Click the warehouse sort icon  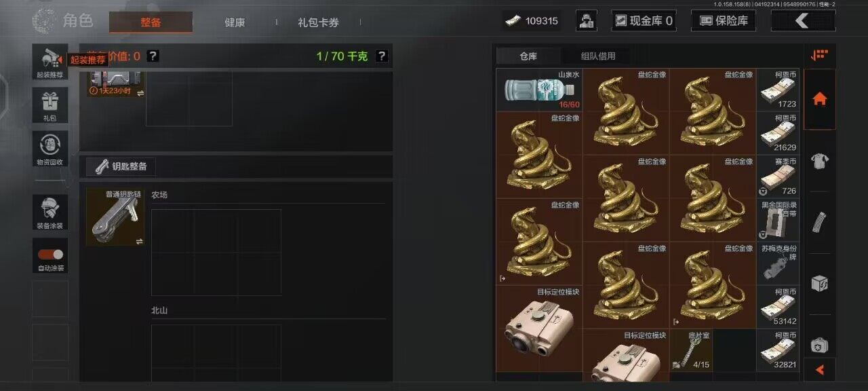point(819,56)
